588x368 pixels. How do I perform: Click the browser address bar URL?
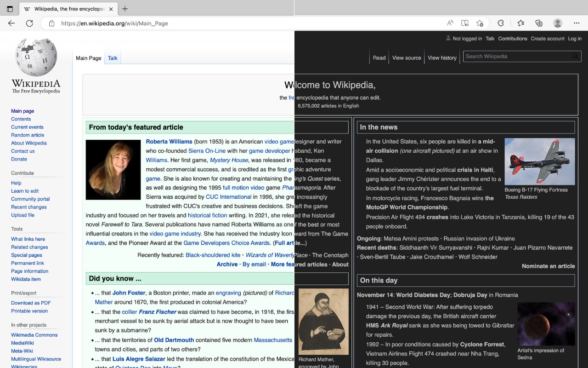click(x=114, y=23)
